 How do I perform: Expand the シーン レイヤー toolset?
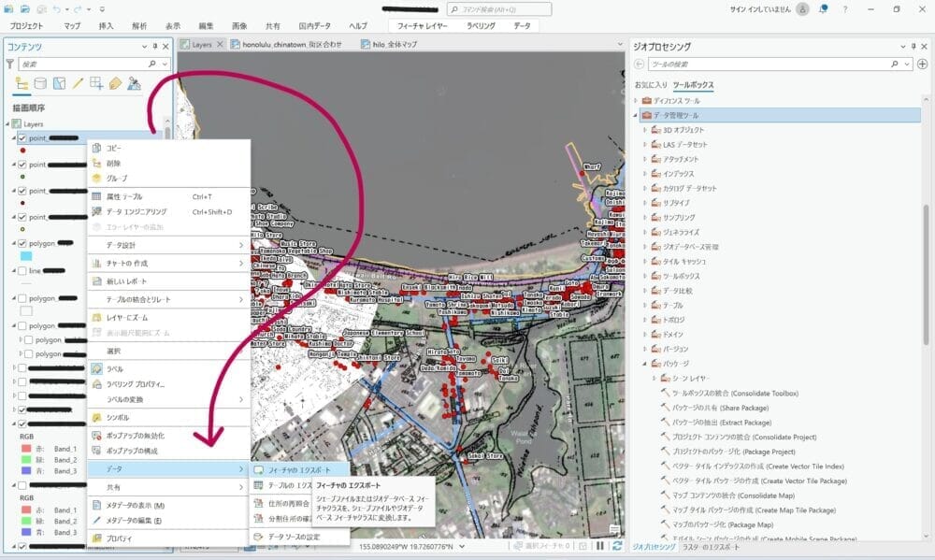654,378
